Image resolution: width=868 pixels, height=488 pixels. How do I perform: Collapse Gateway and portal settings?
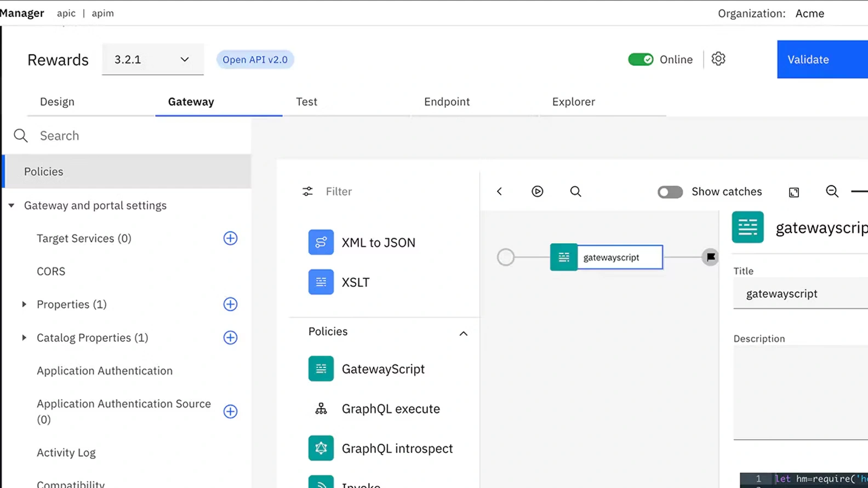12,205
